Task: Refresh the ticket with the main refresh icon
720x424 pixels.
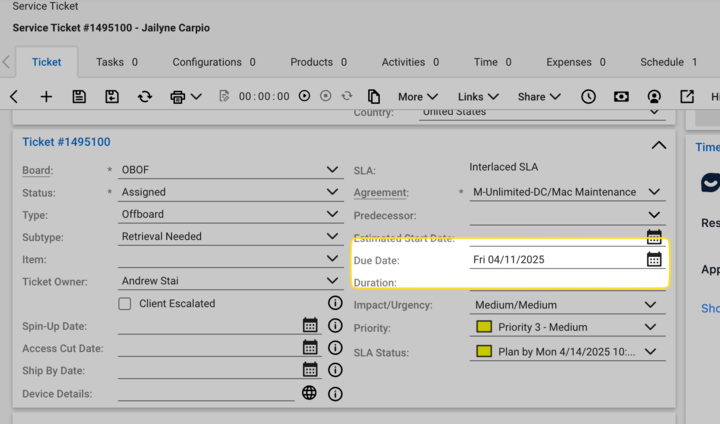Action: pos(145,97)
